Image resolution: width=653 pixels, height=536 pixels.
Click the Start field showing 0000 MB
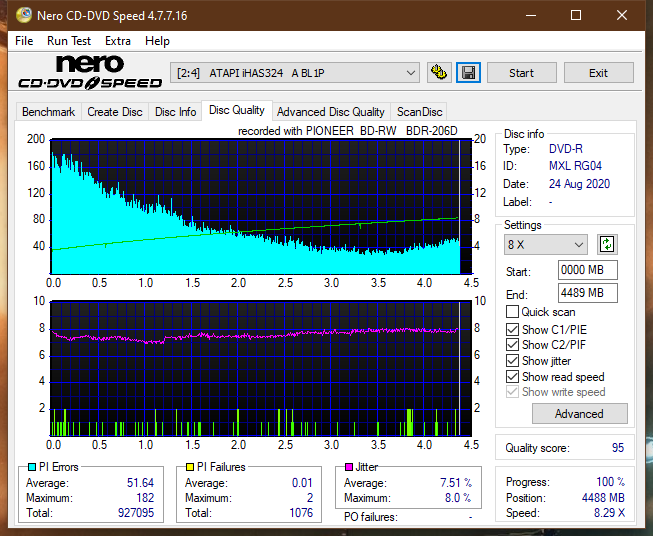coord(587,270)
